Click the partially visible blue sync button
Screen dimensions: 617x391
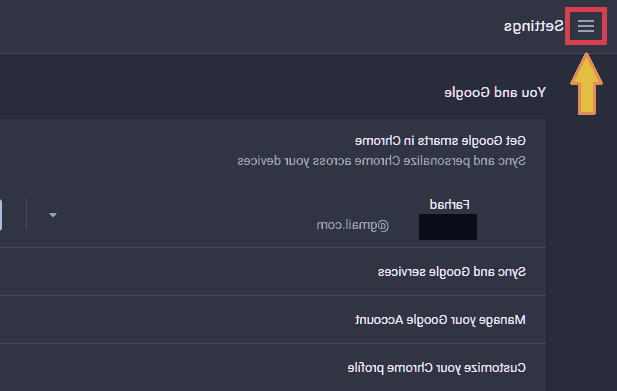pyautogui.click(x=1, y=215)
